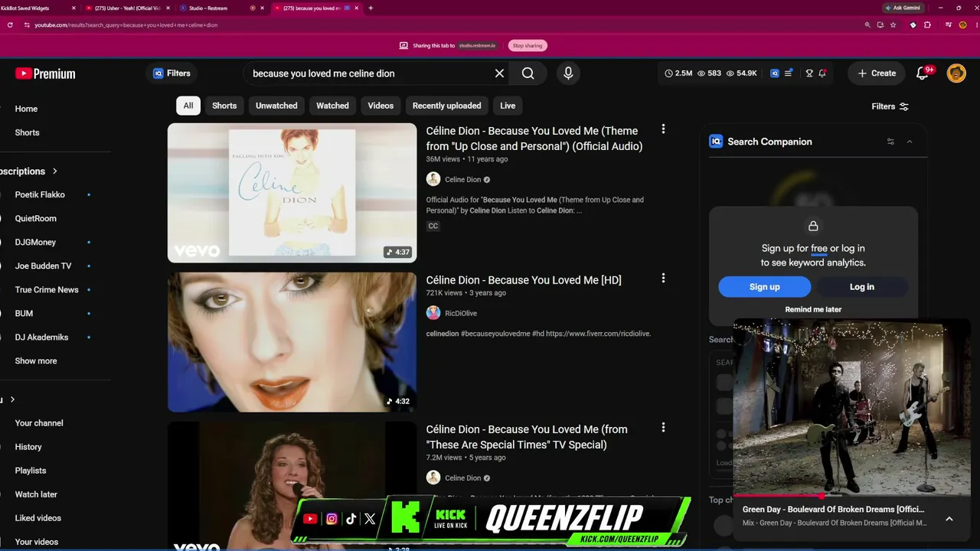Expand the Green Day miniplayer chevron
980x551 pixels.
pos(949,518)
